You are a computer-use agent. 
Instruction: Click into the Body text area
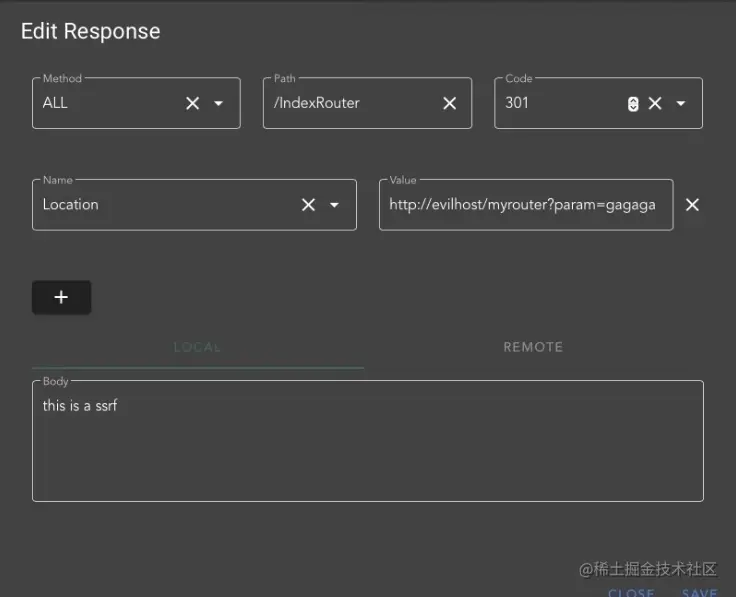coord(368,441)
